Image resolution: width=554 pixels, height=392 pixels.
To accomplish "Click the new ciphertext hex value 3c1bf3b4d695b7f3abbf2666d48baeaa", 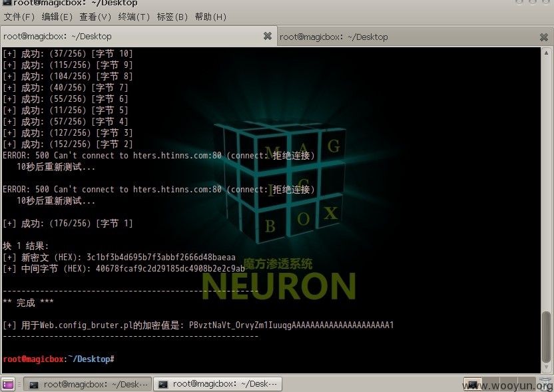I will click(x=161, y=257).
